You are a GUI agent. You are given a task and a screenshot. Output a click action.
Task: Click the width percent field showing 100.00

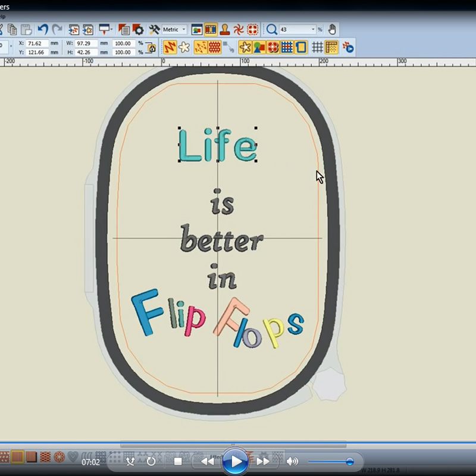(x=124, y=43)
